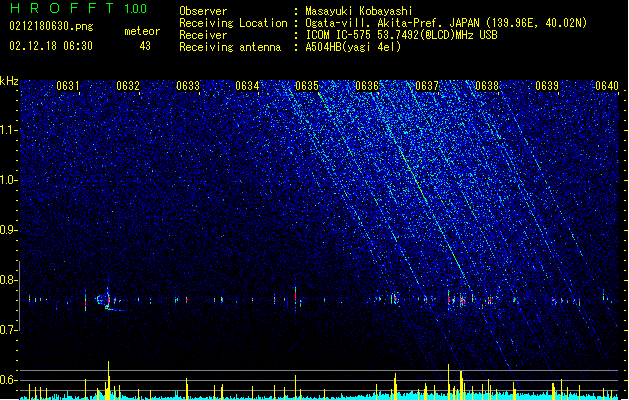Click the 0638 time marker
Viewport: 629px width, 400px height.
[487, 86]
